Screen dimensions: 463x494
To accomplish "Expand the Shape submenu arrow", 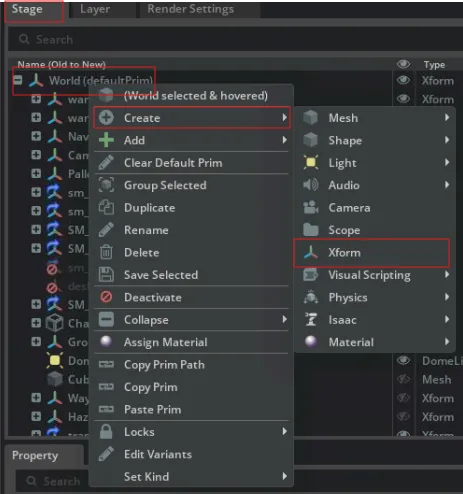I will (x=447, y=140).
